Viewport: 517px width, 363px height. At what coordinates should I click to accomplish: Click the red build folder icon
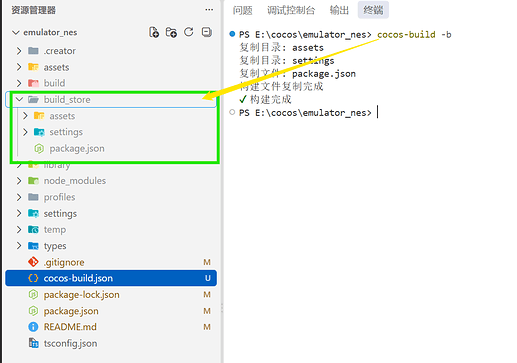click(x=33, y=83)
